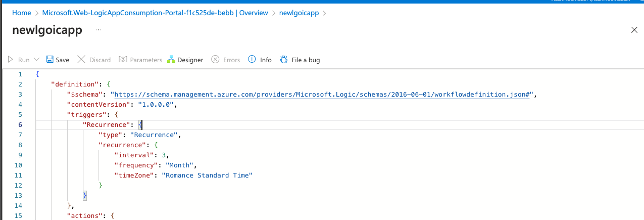644x220 pixels.
Task: Go to Home in the breadcrumb
Action: tap(21, 13)
